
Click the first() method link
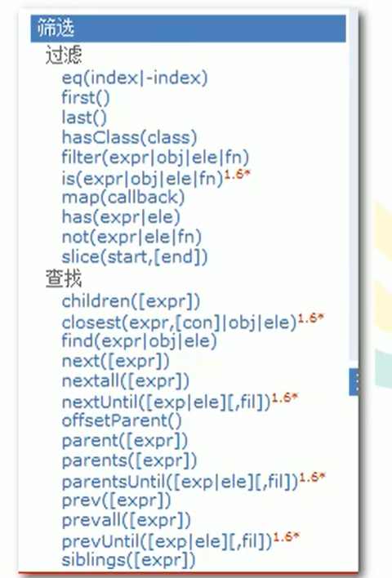tap(86, 98)
